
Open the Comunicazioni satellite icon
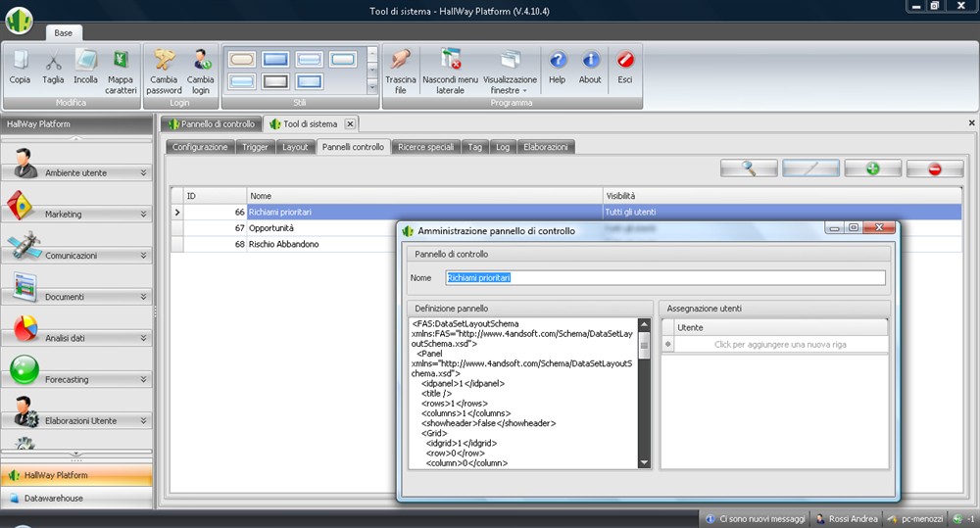[x=24, y=246]
